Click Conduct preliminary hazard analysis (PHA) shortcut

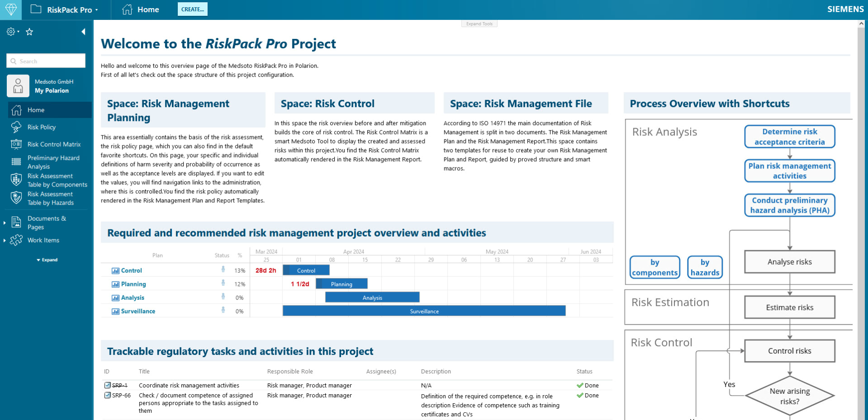pyautogui.click(x=790, y=205)
